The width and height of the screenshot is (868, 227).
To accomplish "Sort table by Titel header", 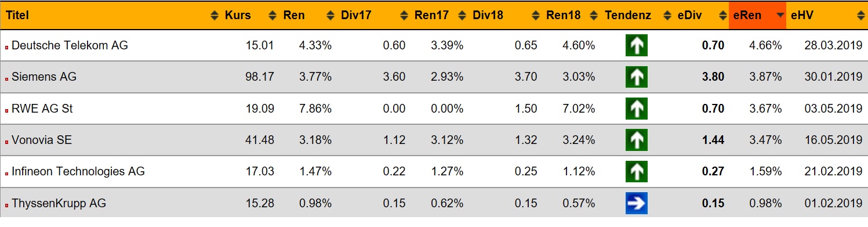I will pos(17,16).
